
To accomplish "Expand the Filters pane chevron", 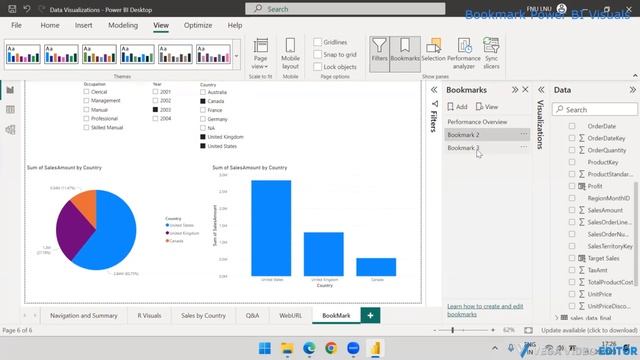I will [x=434, y=89].
